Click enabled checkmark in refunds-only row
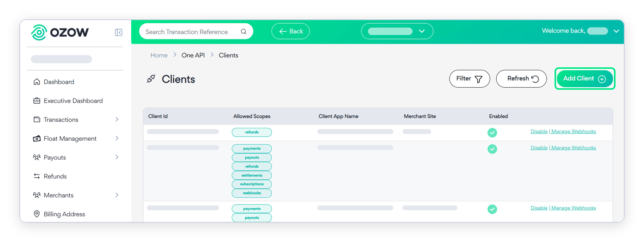This screenshot has height=242, width=644. (492, 133)
